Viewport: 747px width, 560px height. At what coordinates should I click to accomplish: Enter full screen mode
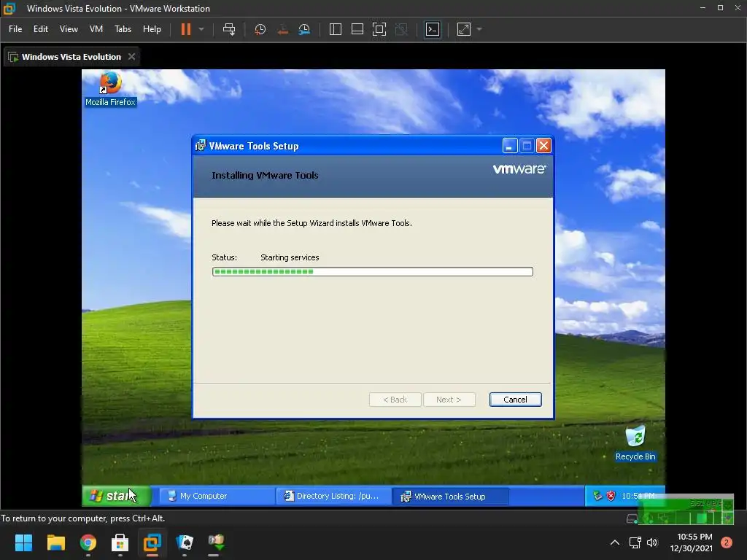[379, 29]
